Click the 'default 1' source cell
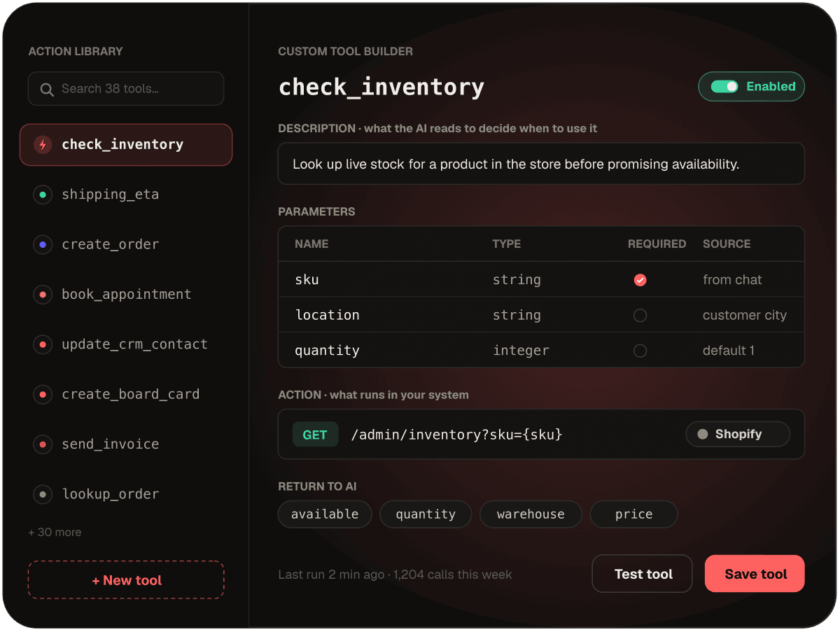 click(729, 351)
